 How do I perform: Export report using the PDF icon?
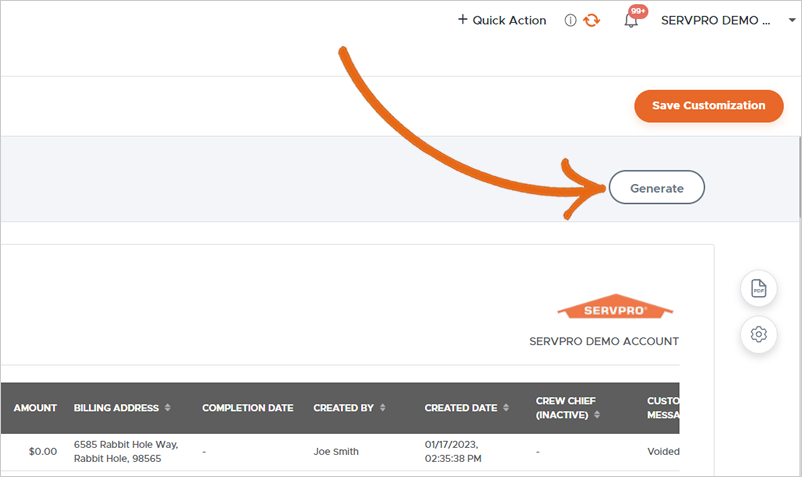coord(758,289)
